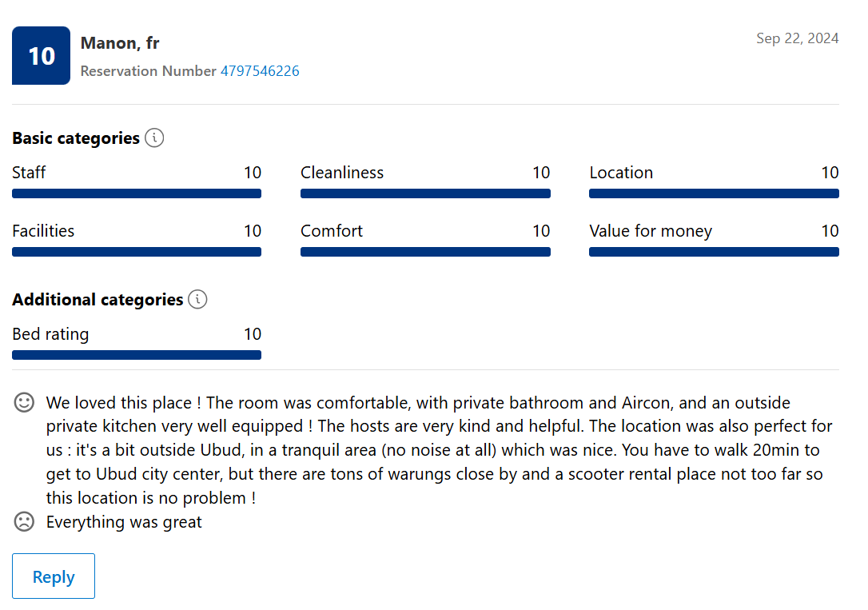Click the sad frowning face icon
This screenshot has width=868, height=610.
pos(25,522)
